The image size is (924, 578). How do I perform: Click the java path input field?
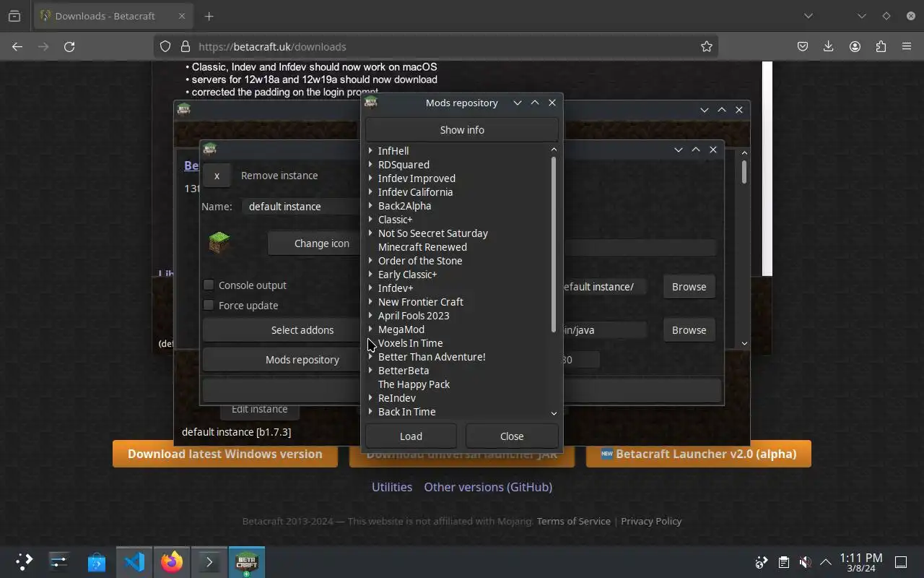tap(603, 330)
